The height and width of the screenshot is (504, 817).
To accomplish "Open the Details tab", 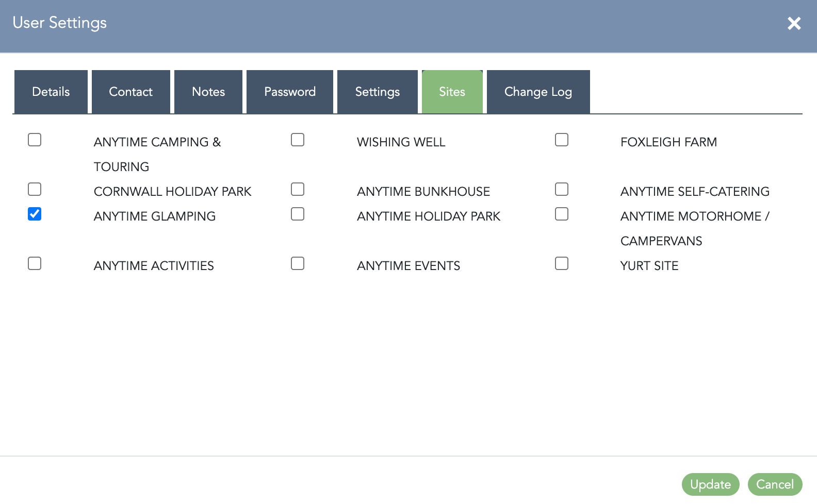I will 51,92.
